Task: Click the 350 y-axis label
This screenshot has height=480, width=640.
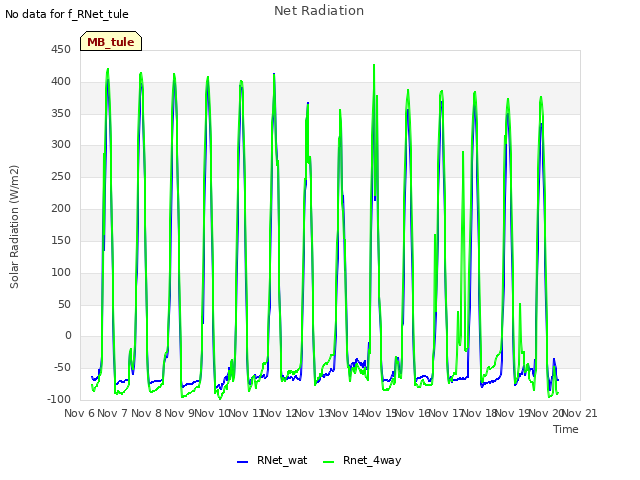Action: [61, 113]
